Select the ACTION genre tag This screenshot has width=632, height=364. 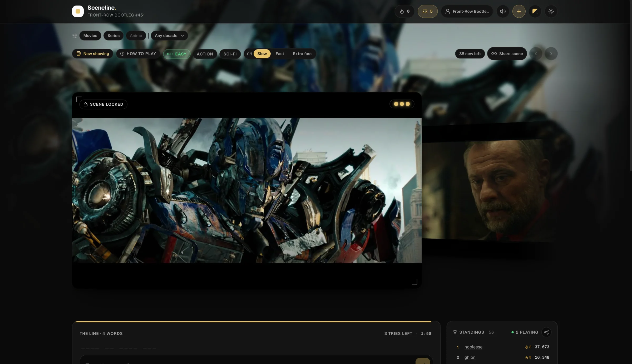[205, 54]
